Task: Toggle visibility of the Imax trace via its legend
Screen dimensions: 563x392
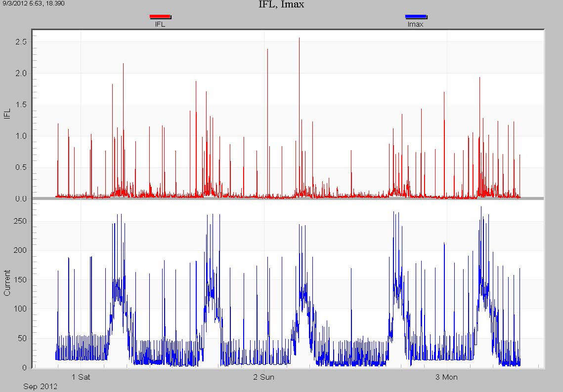Action: [415, 16]
